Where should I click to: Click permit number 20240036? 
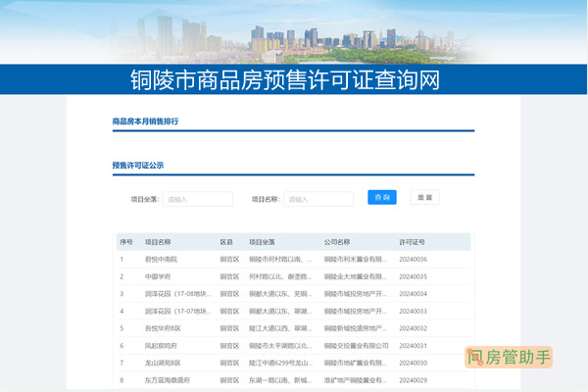(x=413, y=259)
